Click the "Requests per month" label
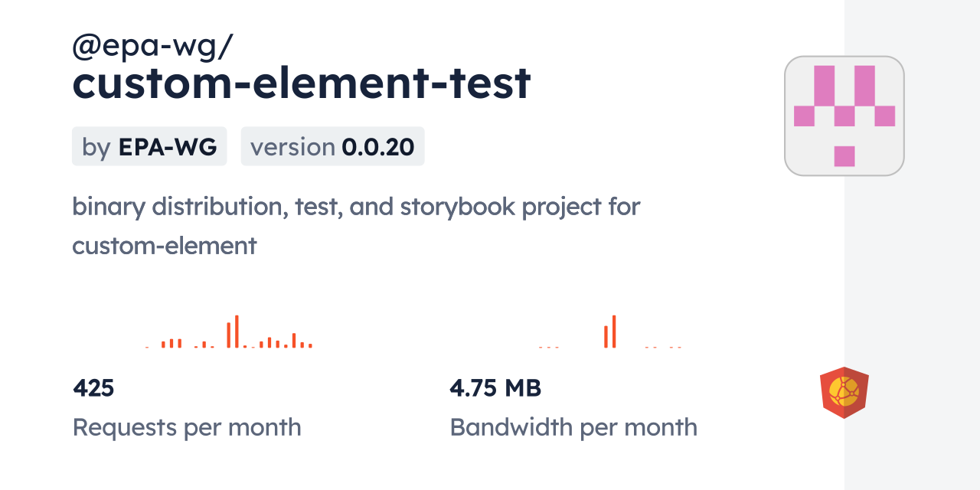Viewport: 980px width, 490px height. pyautogui.click(x=187, y=427)
